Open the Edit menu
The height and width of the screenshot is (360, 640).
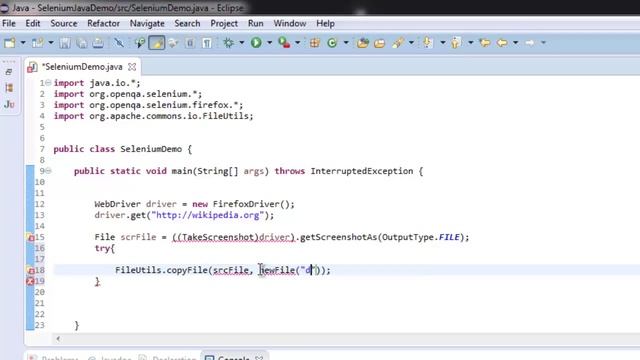(33, 23)
